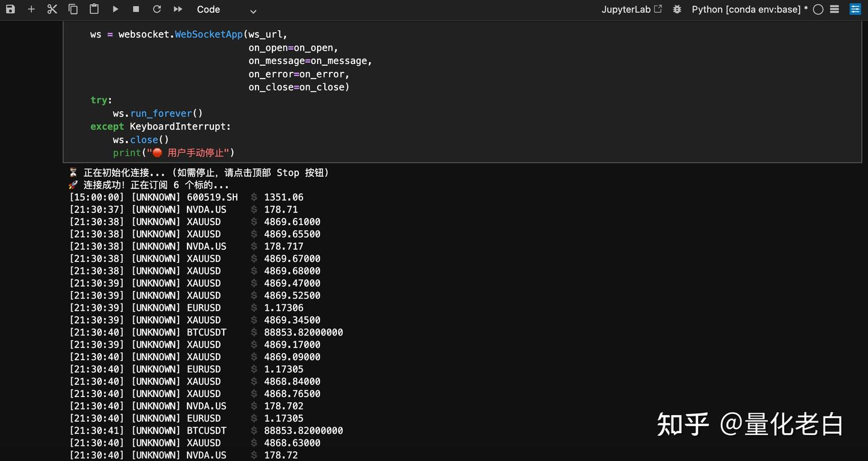This screenshot has width=868, height=461.
Task: Open notebook in JupyterLab link
Action: (631, 9)
